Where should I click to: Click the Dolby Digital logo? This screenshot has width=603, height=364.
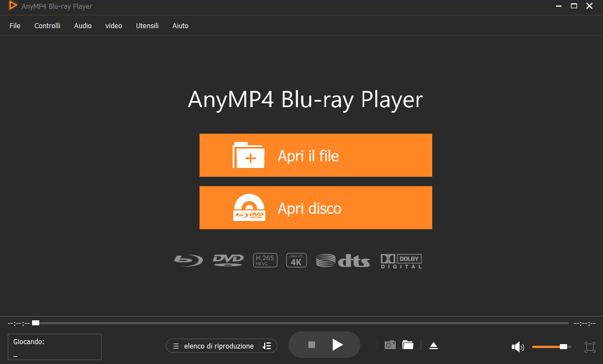pyautogui.click(x=401, y=261)
